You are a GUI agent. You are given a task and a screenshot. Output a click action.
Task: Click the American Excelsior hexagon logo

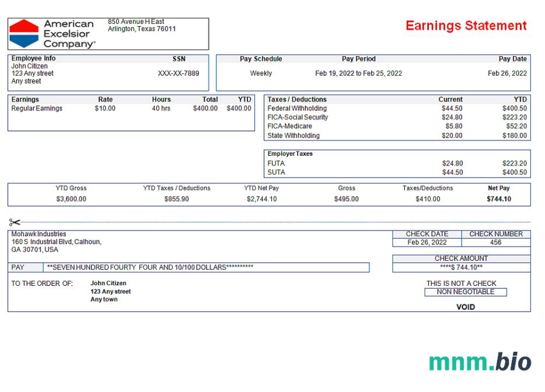pyautogui.click(x=24, y=33)
